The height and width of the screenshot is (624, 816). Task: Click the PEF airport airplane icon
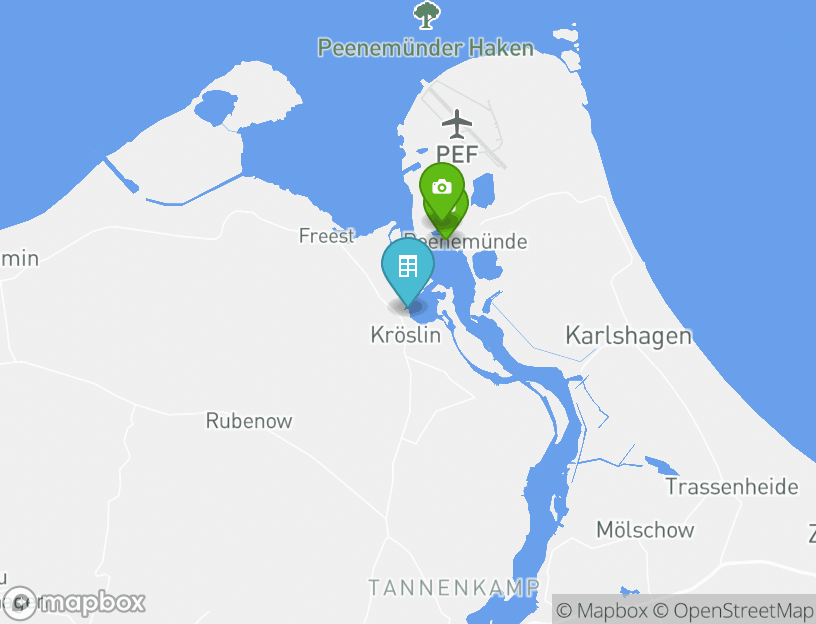(457, 124)
